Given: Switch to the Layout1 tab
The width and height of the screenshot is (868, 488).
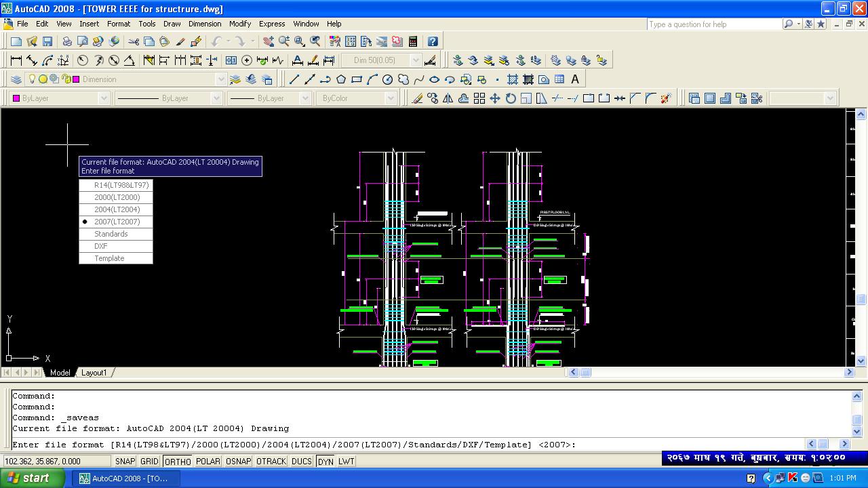Looking at the screenshot, I should coord(94,373).
